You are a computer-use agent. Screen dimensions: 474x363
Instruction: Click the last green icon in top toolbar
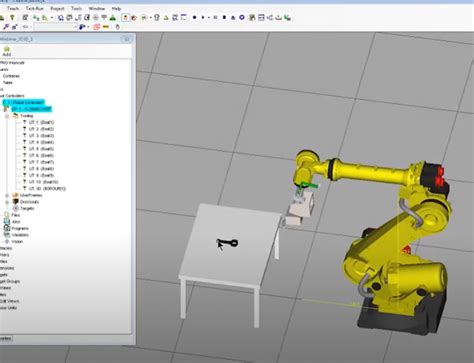pos(287,17)
